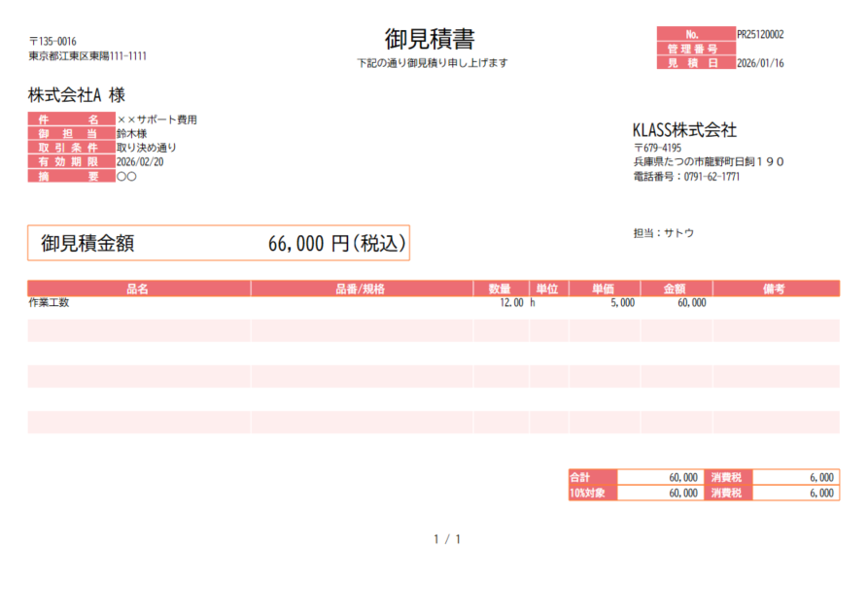Click the 取引条件 value 取り決め通り
The width and height of the screenshot is (868, 614).
click(146, 148)
